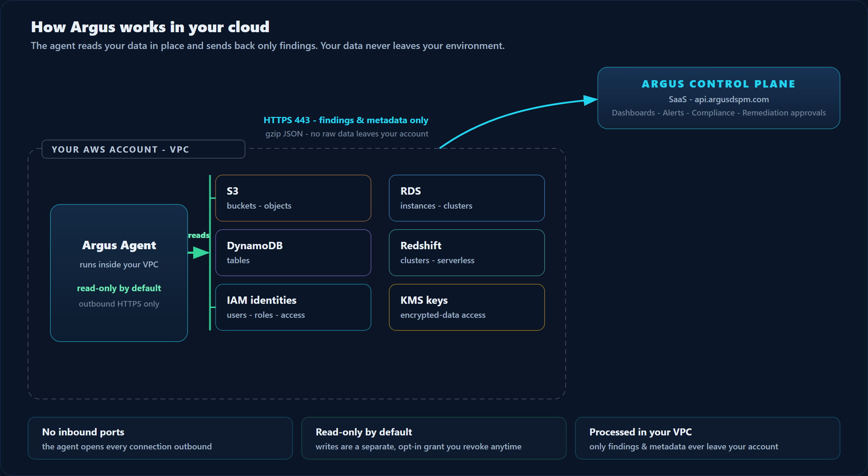
Task: Click the 'No inbound ports' card
Action: (160, 438)
